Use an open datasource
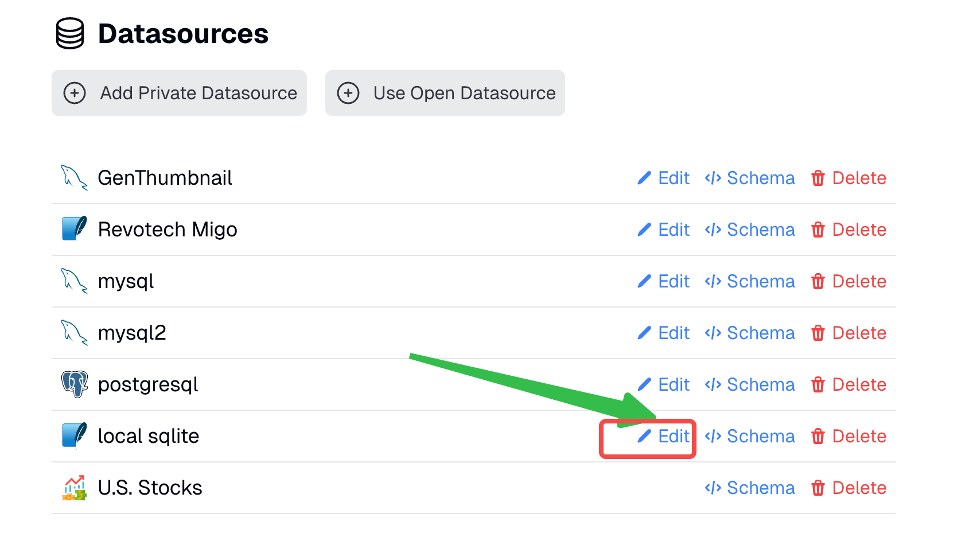This screenshot has width=973, height=560. click(445, 93)
